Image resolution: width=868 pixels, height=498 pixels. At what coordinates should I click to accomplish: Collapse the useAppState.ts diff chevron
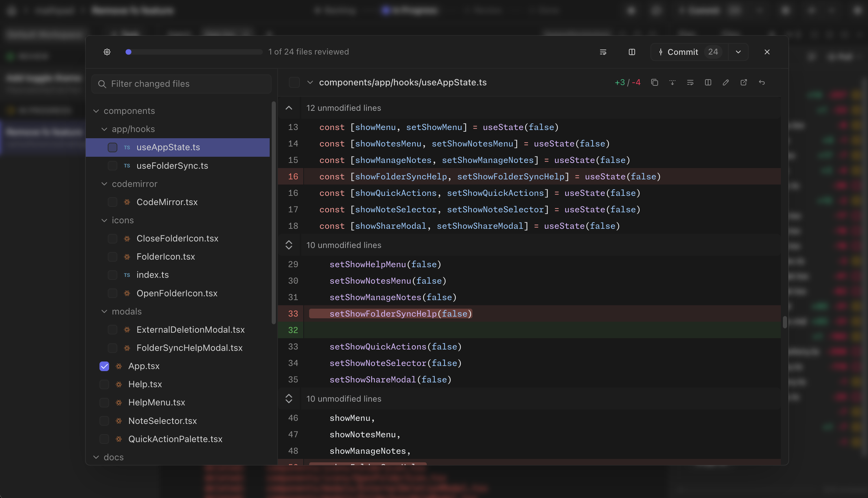coord(310,82)
